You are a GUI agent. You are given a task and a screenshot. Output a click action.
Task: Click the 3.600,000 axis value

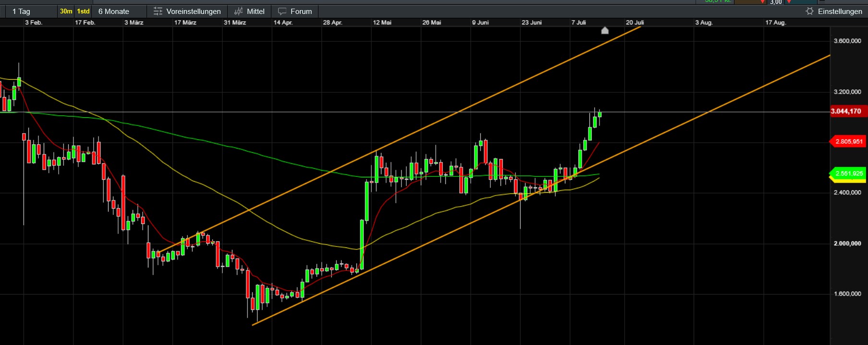(847, 41)
